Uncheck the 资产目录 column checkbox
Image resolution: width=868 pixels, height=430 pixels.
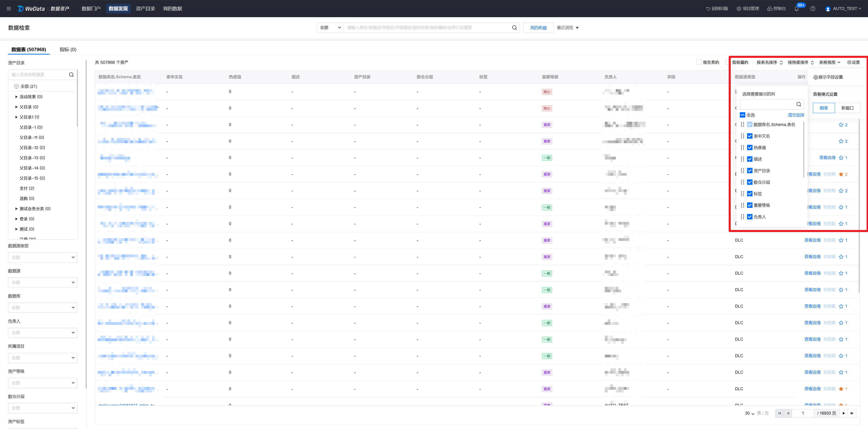pos(750,171)
